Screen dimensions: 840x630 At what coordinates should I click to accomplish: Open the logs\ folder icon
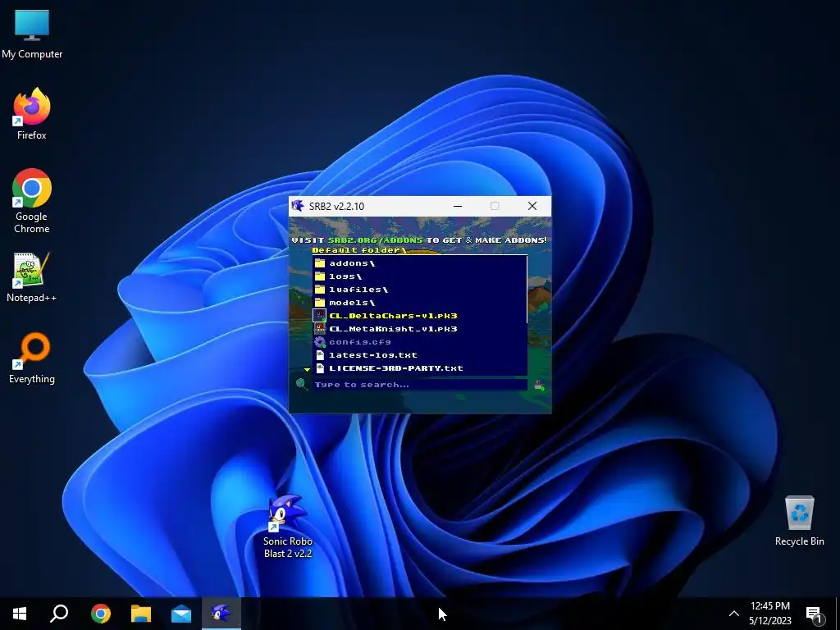[x=320, y=276]
